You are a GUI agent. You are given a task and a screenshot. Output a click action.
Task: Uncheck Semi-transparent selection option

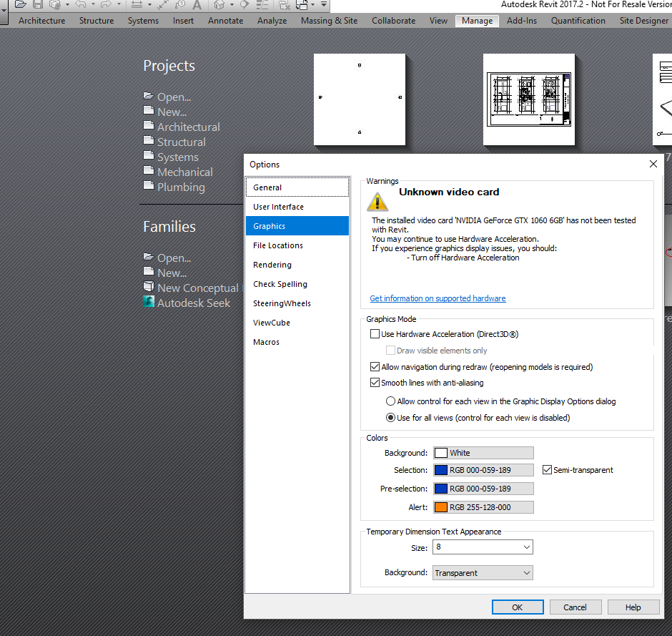click(547, 470)
